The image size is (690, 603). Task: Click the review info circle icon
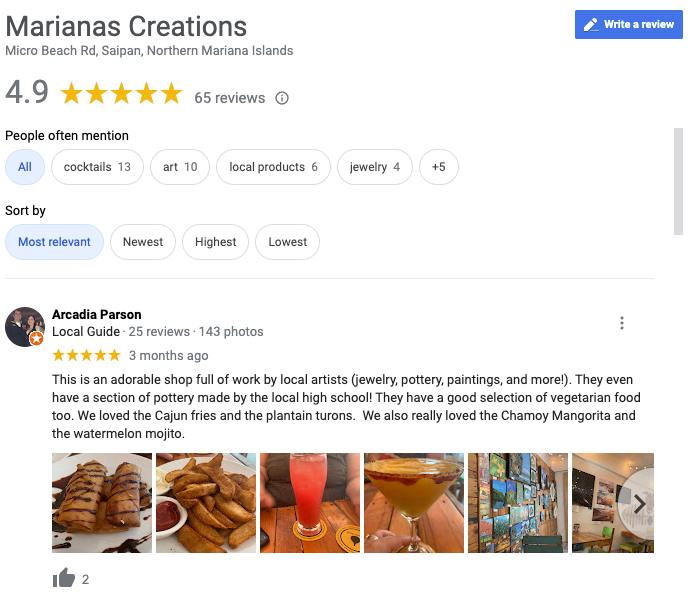(x=282, y=98)
